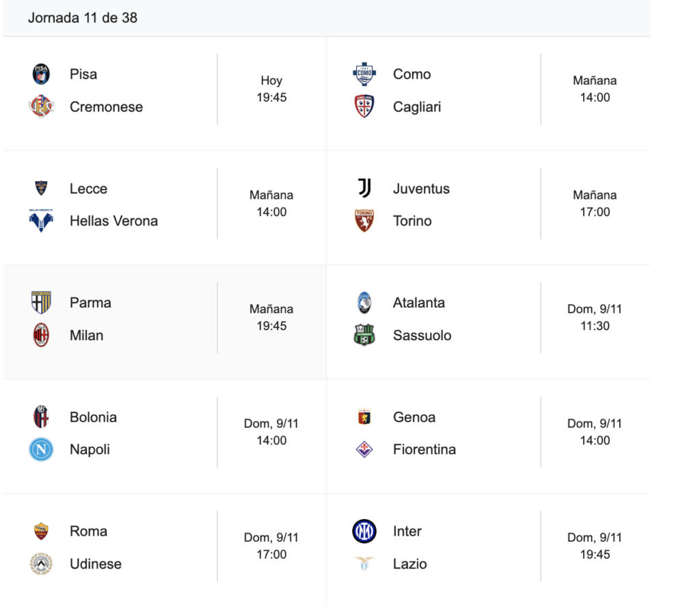The width and height of the screenshot is (700, 606).
Task: Select the Inter vs Lazio match date
Action: [x=595, y=538]
